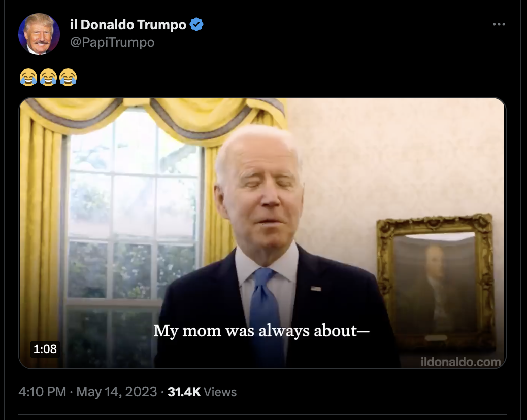
Task: Click the framed portrait in video
Action: click(x=436, y=282)
